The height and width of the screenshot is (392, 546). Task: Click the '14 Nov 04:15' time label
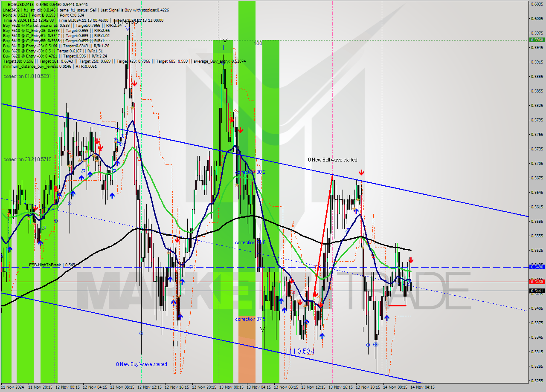422,387
